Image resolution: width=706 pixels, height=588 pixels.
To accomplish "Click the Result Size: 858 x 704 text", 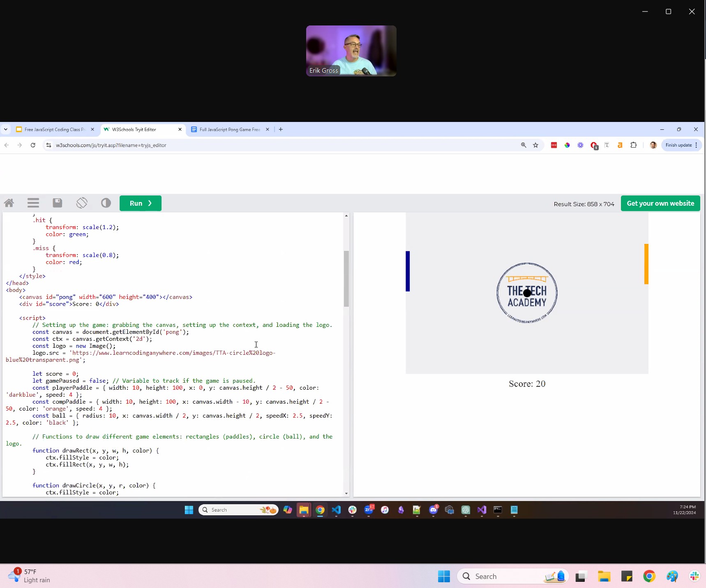I will (584, 204).
